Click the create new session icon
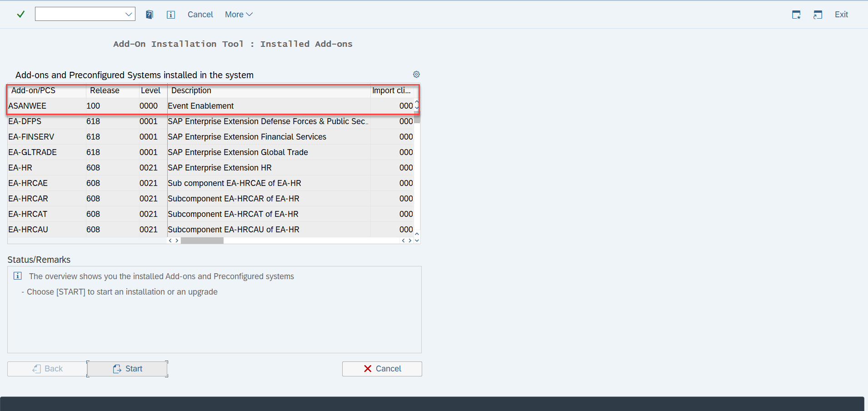The height and width of the screenshot is (411, 868). coord(796,15)
